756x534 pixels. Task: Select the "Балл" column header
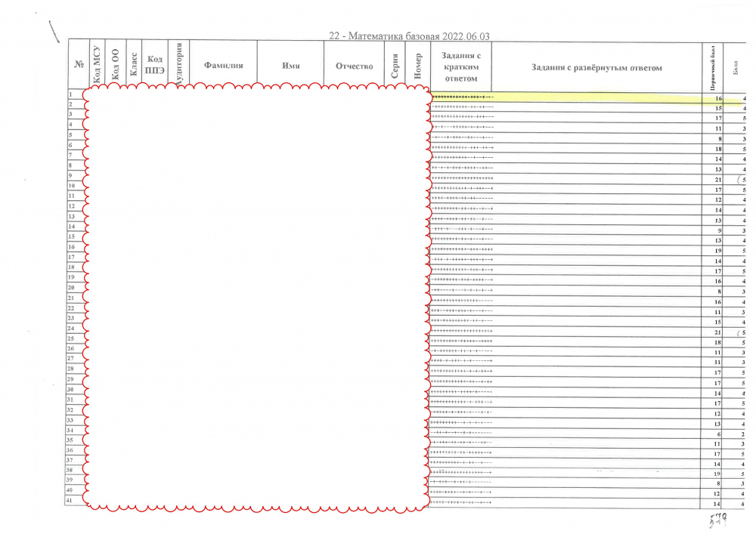pyautogui.click(x=736, y=68)
